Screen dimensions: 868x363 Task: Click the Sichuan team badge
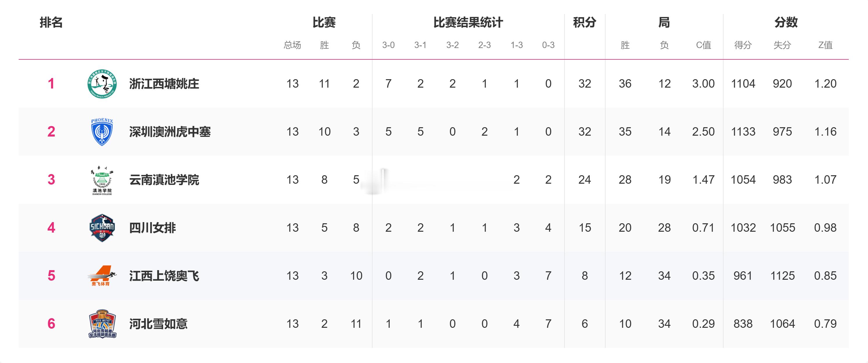pyautogui.click(x=102, y=228)
